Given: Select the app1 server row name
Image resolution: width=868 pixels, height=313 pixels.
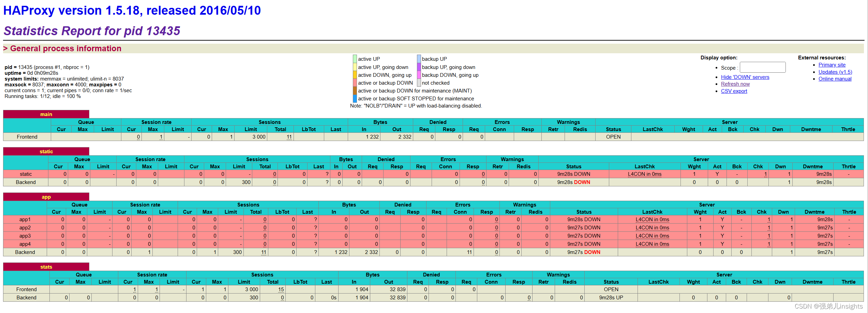Looking at the screenshot, I should tap(25, 219).
